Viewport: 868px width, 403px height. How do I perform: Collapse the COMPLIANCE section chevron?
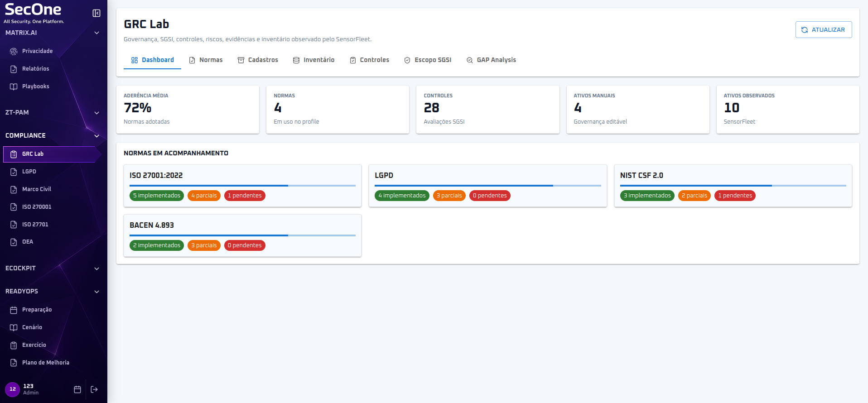[96, 136]
